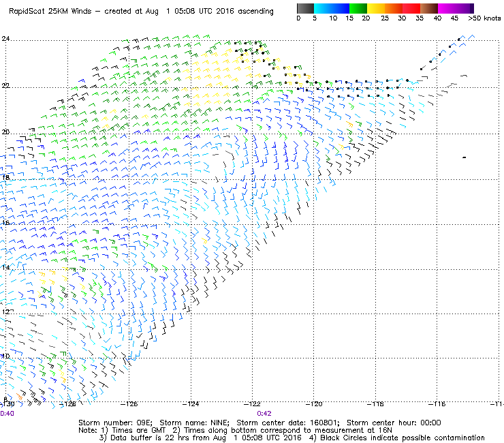Click the longitude label '-126'
The image size is (504, 443).
(x=129, y=403)
